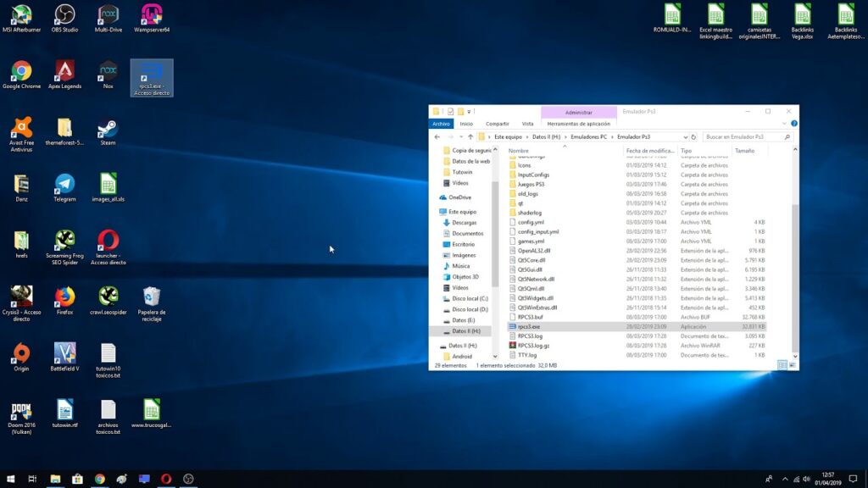The image size is (868, 488).
Task: Switch to details view in Explorer's status bar
Action: (782, 365)
